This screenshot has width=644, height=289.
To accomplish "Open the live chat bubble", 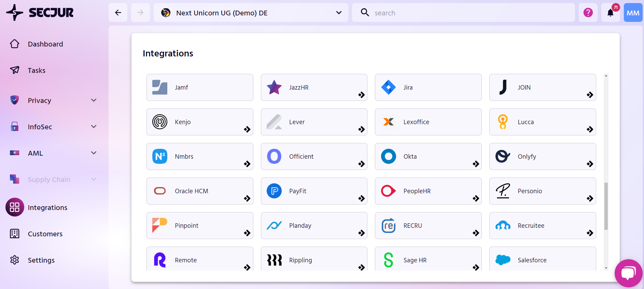I will coord(628,273).
